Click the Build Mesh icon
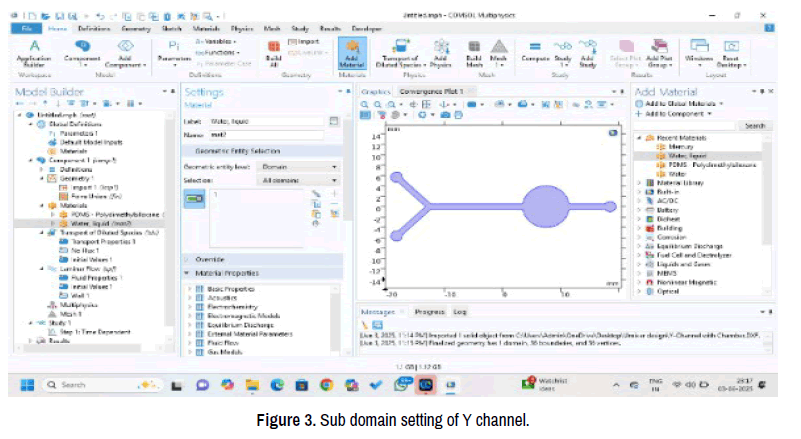 [x=472, y=52]
